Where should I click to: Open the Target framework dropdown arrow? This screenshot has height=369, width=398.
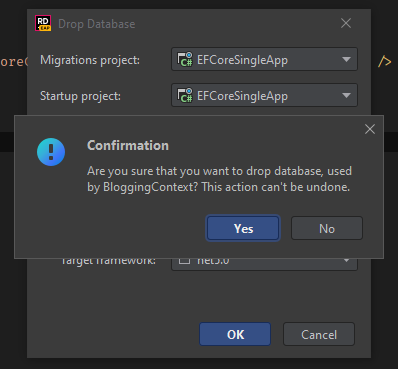(x=346, y=260)
